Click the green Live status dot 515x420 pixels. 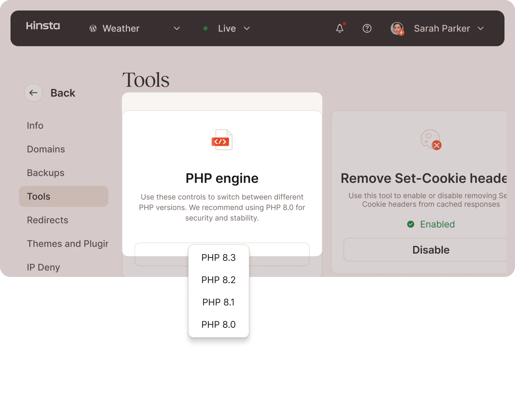[205, 29]
